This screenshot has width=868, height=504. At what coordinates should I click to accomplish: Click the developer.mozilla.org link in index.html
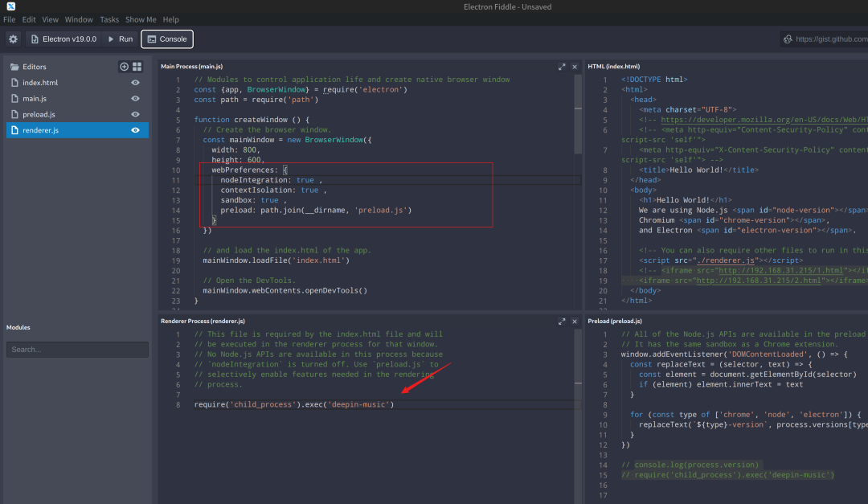(x=764, y=120)
